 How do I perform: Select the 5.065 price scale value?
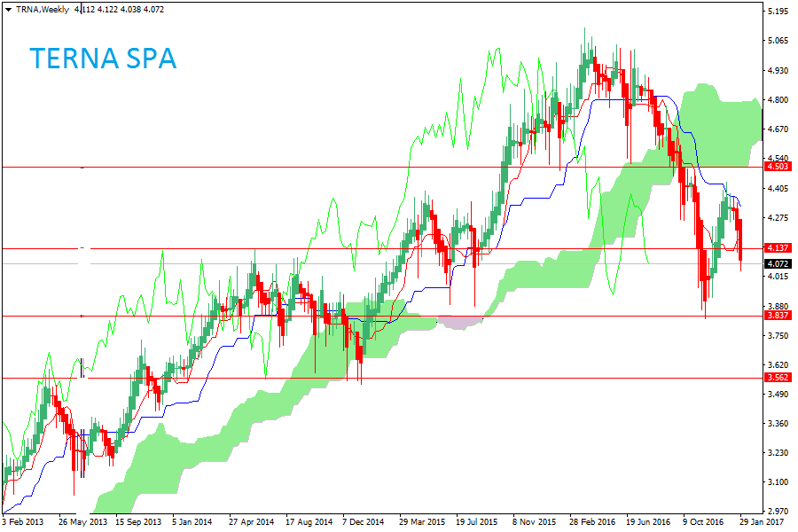tap(778, 41)
